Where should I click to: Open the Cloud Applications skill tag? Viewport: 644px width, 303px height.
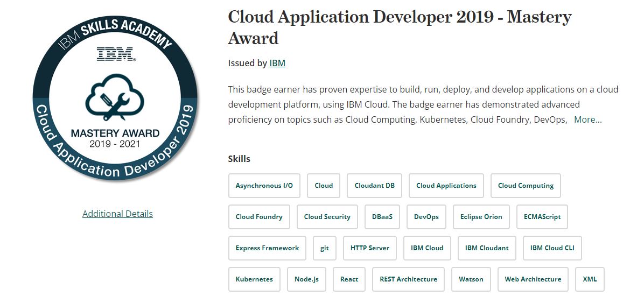point(446,186)
